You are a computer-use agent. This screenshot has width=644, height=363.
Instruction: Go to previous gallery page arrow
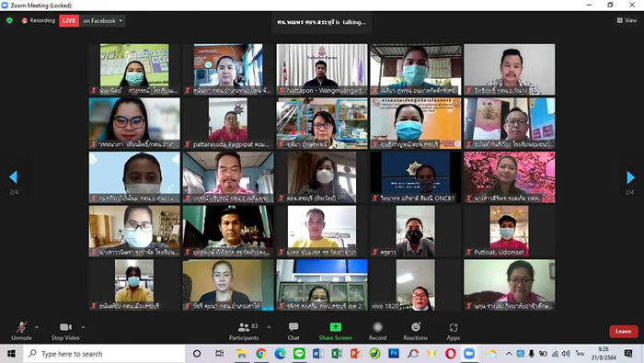(x=13, y=177)
